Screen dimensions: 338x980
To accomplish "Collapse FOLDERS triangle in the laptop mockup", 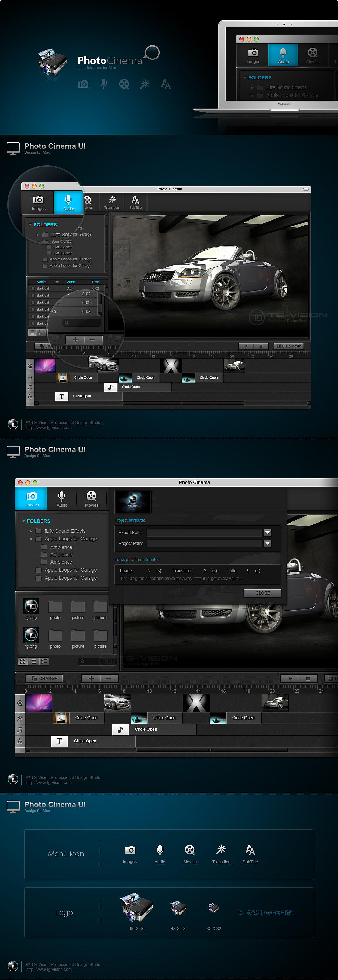I will click(245, 78).
